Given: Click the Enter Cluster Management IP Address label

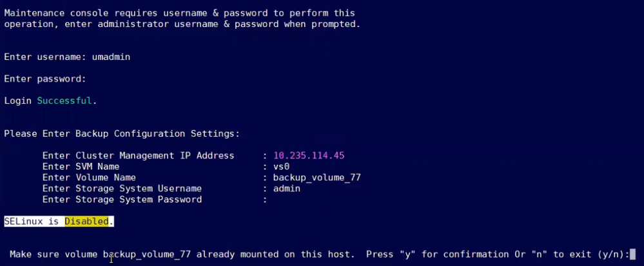Looking at the screenshot, I should 138,155.
